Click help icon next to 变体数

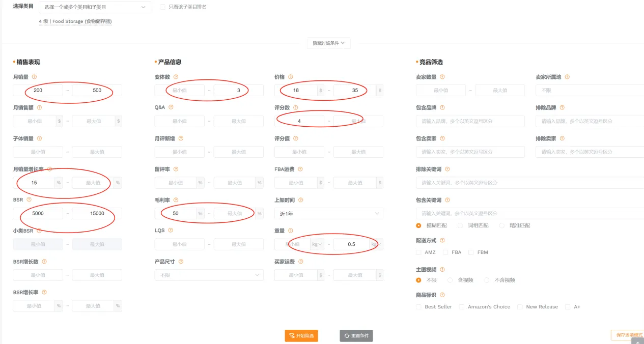(176, 77)
